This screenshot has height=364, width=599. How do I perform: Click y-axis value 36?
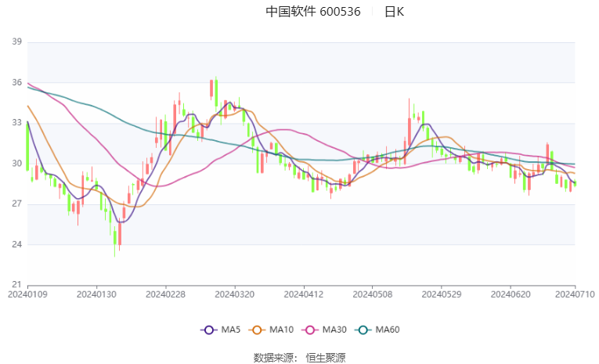(x=16, y=82)
